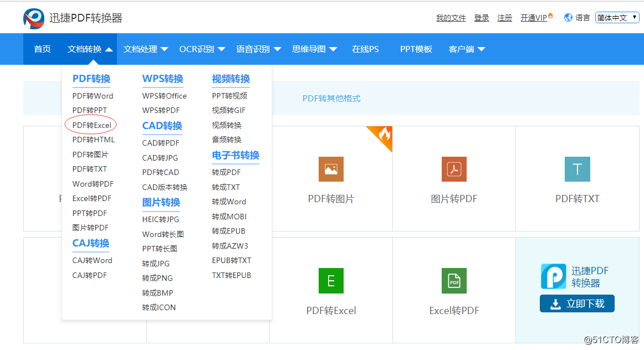Select 音频转换 in the menu

pyautogui.click(x=227, y=140)
